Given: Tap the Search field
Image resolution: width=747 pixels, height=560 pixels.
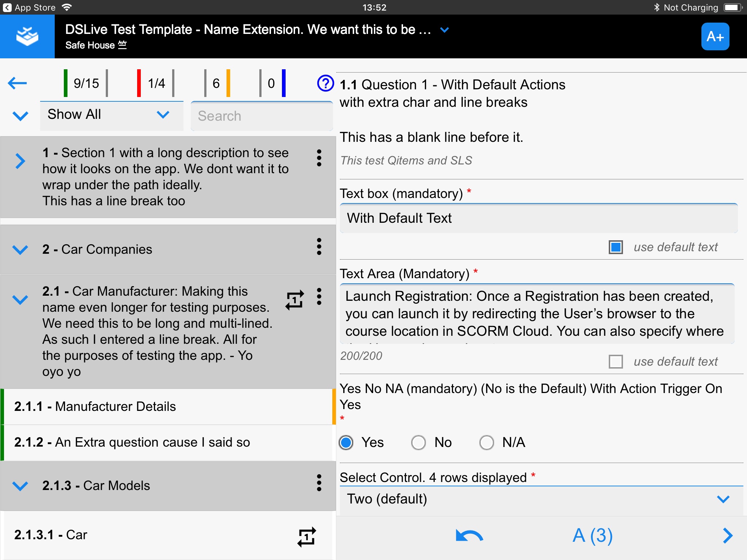Looking at the screenshot, I should tap(262, 116).
